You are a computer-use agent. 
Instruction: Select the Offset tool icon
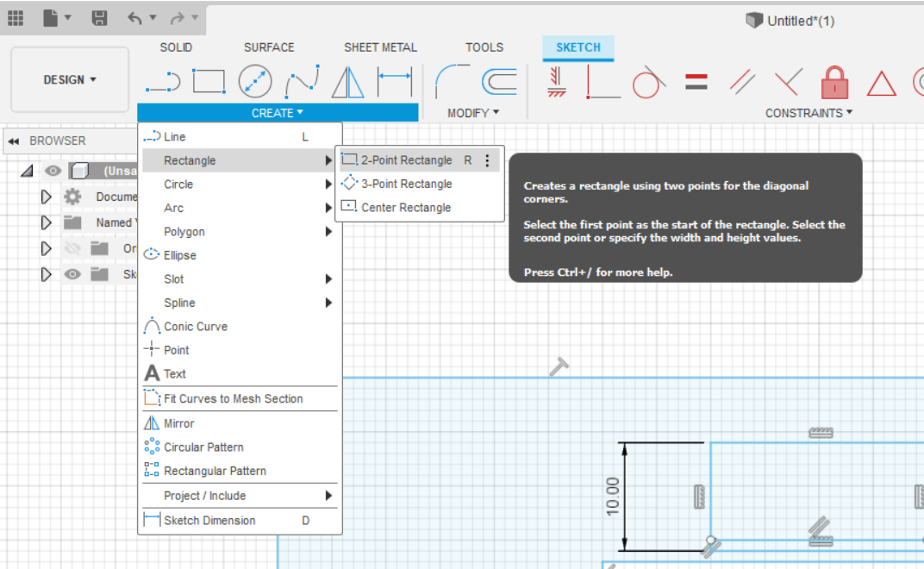pyautogui.click(x=499, y=81)
